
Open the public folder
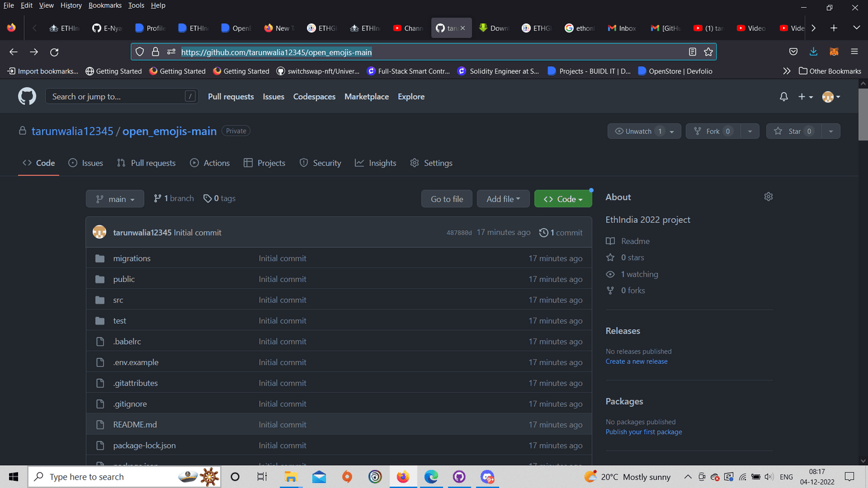[124, 279]
